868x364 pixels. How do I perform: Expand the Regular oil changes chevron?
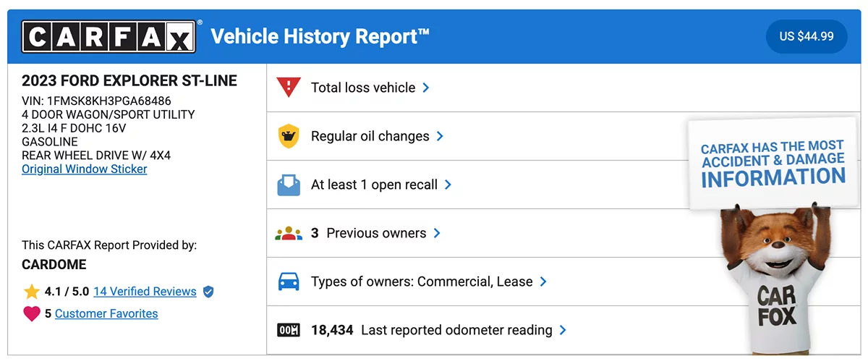coord(440,136)
